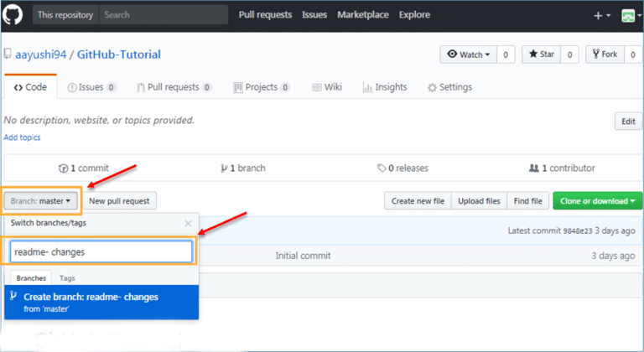Screen dimensions: 644x352
Task: Click the tag icon beside 0 releases
Action: pyautogui.click(x=382, y=168)
